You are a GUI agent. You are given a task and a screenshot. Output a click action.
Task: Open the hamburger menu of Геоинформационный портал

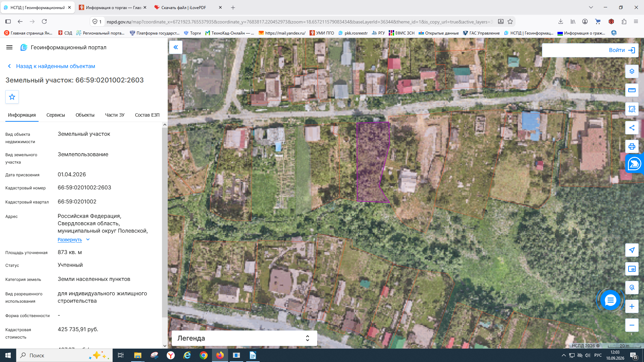point(9,47)
